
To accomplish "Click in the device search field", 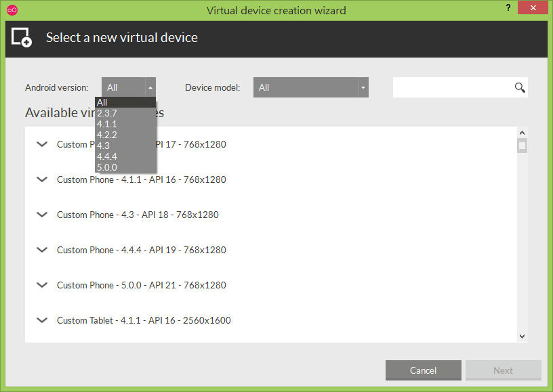I will point(453,87).
